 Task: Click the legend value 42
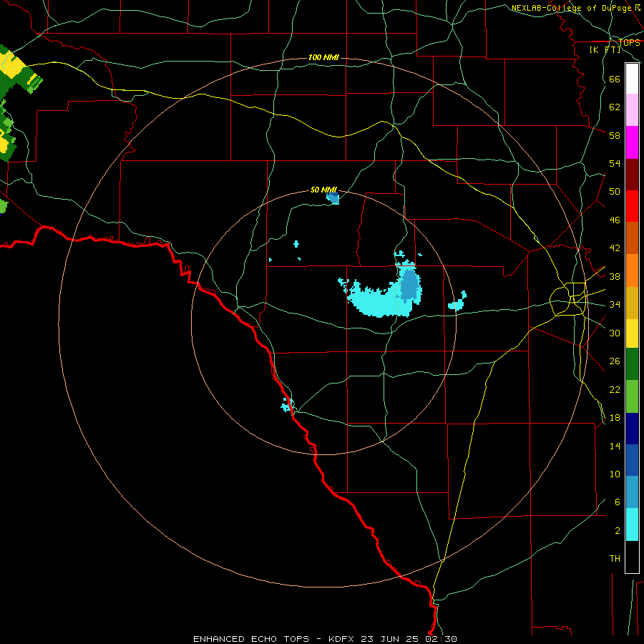615,248
